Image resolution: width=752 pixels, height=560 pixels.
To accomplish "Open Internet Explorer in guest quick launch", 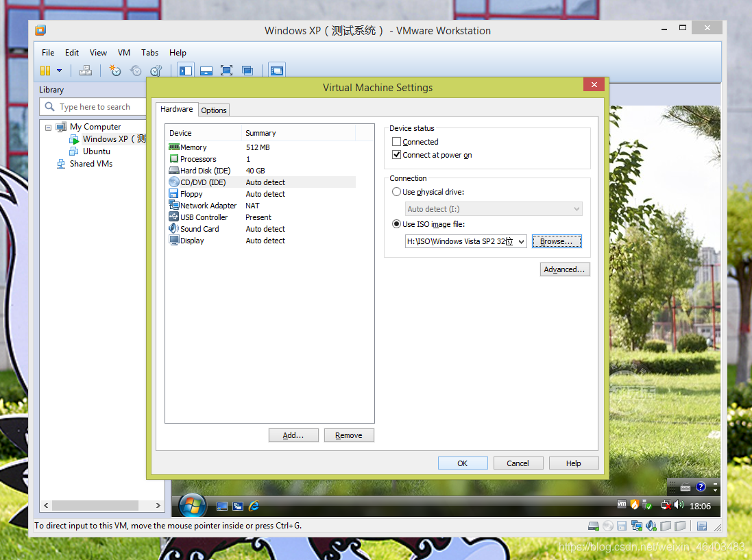I will coord(254,506).
